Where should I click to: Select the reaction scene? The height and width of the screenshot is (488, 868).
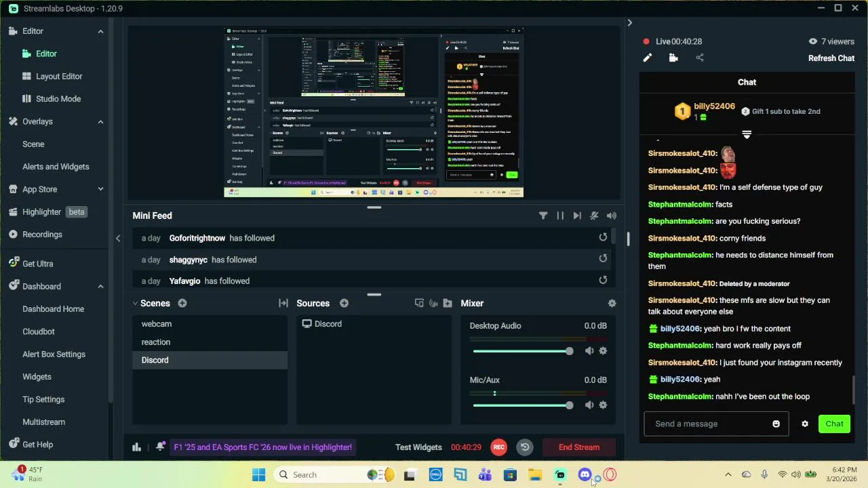(x=210, y=342)
